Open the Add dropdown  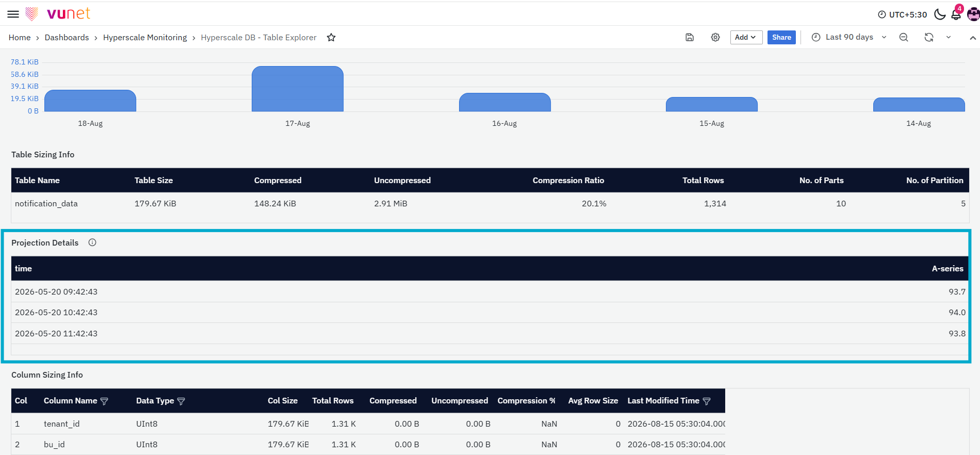pos(746,37)
